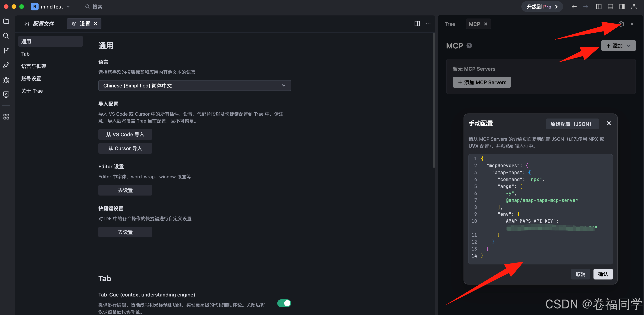Expand the 添加 dropdown arrow in MCP panel
This screenshot has height=315, width=644.
(629, 46)
